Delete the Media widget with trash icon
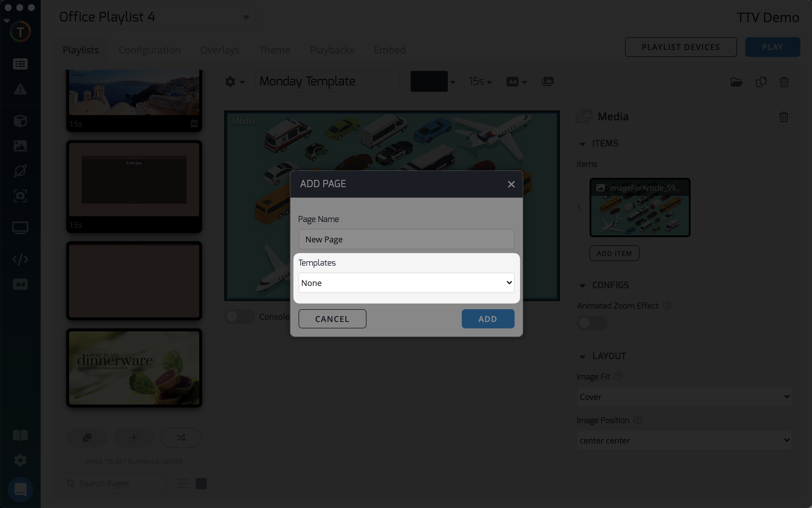This screenshot has width=812, height=508. click(784, 117)
